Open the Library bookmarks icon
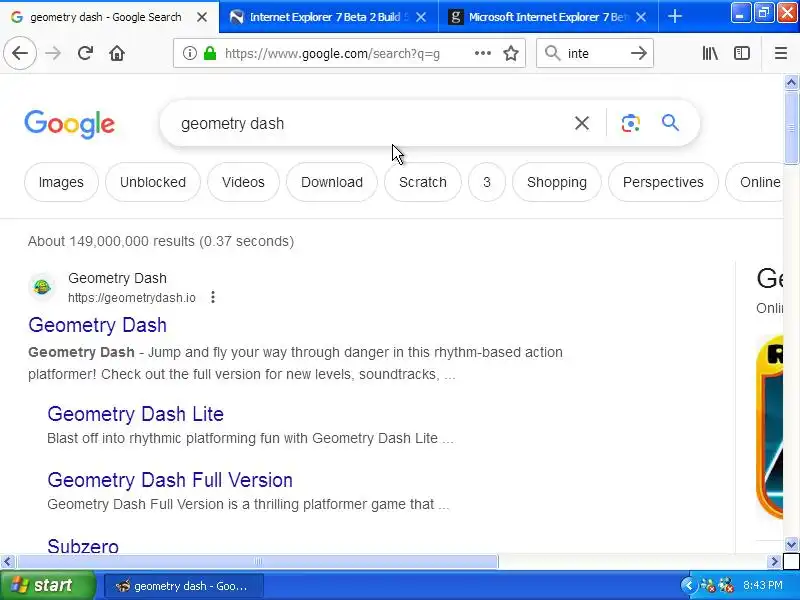 tap(710, 53)
